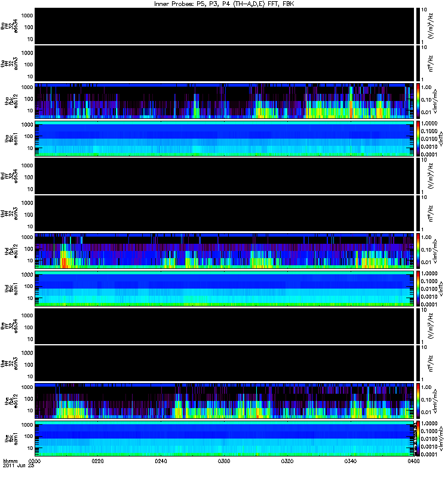
Task: Select the 0320 time tick label
Action: [287, 461]
